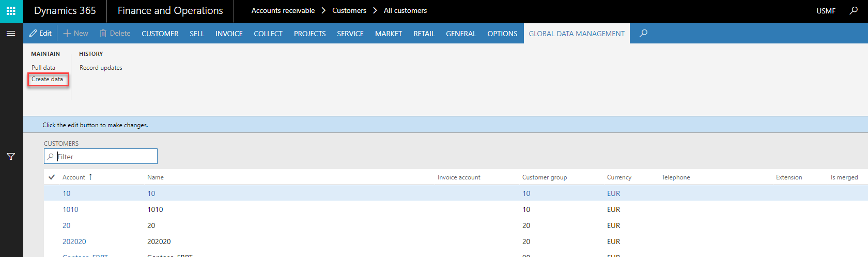Image resolution: width=868 pixels, height=257 pixels.
Task: Toggle the select-all checkmark column header
Action: tap(52, 177)
